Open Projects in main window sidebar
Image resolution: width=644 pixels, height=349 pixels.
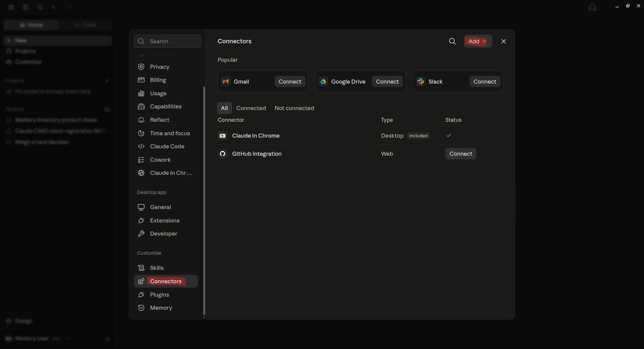(x=58, y=51)
